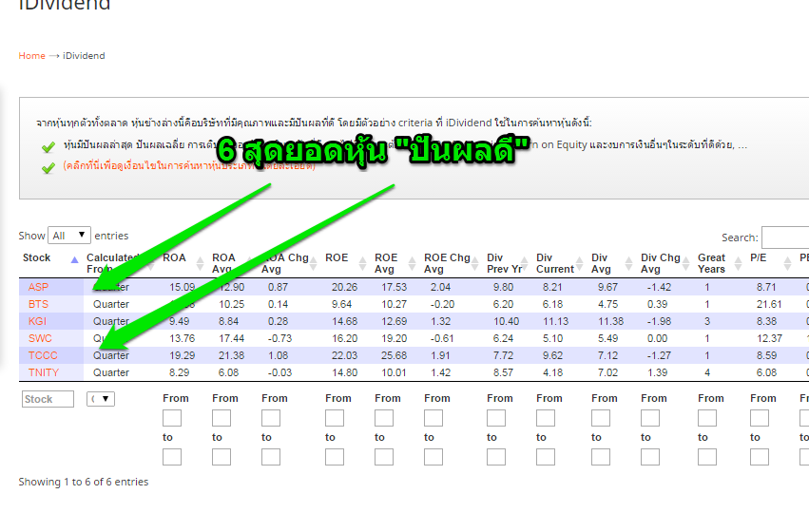Open the Calculated From filter dropdown below table
This screenshot has width=809, height=532.
pos(101,398)
